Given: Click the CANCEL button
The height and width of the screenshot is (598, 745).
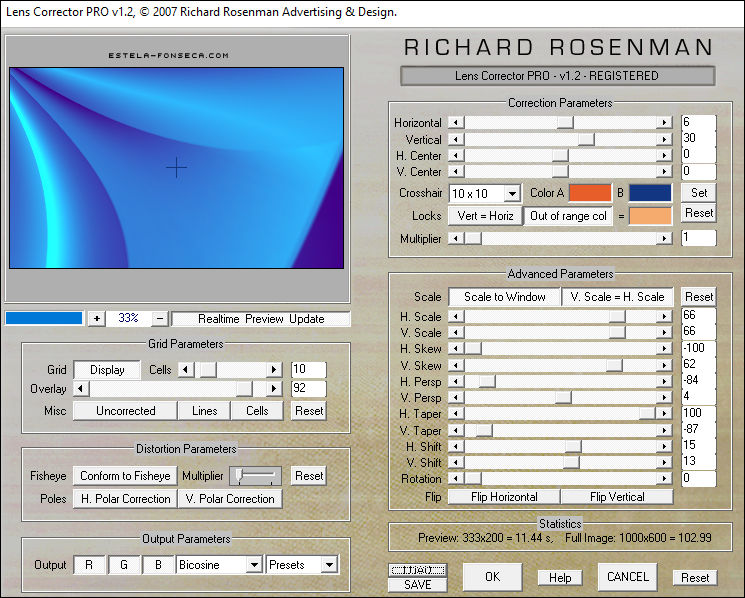Looking at the screenshot, I should tap(628, 577).
